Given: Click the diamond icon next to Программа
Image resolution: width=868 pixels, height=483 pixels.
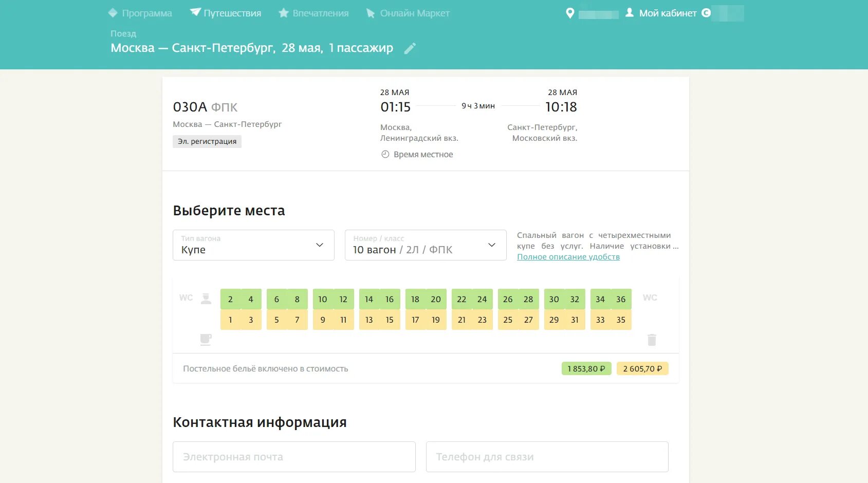Looking at the screenshot, I should coord(113,13).
